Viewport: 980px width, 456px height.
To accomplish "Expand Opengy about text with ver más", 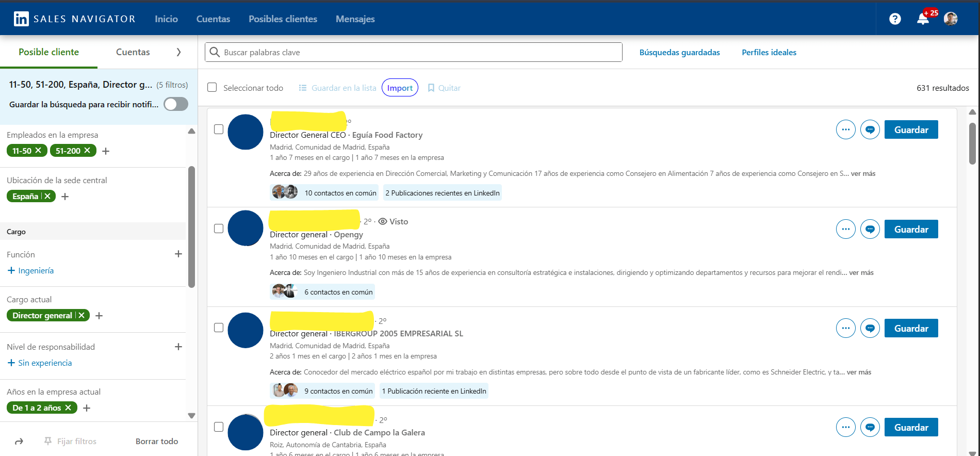I will pos(861,272).
